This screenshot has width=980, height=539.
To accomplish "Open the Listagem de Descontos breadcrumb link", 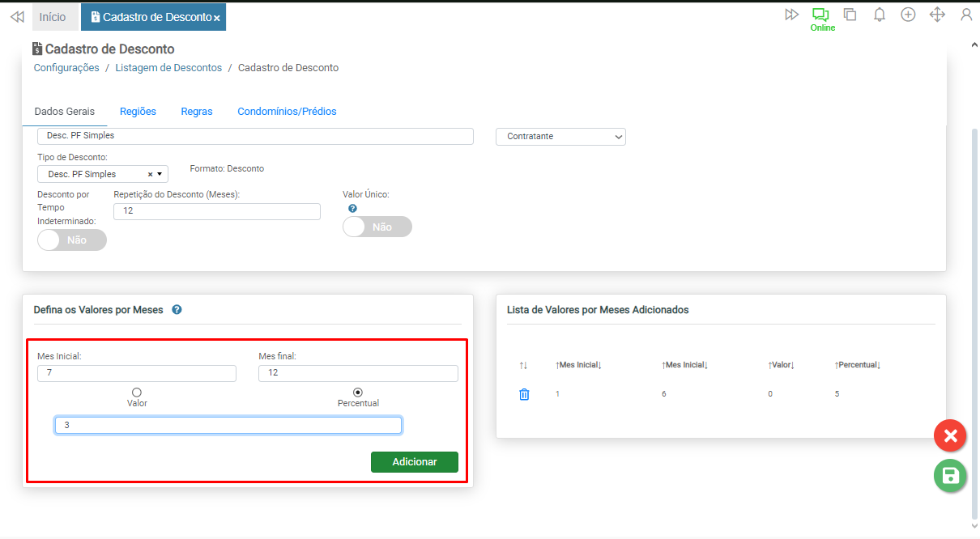I will click(168, 68).
